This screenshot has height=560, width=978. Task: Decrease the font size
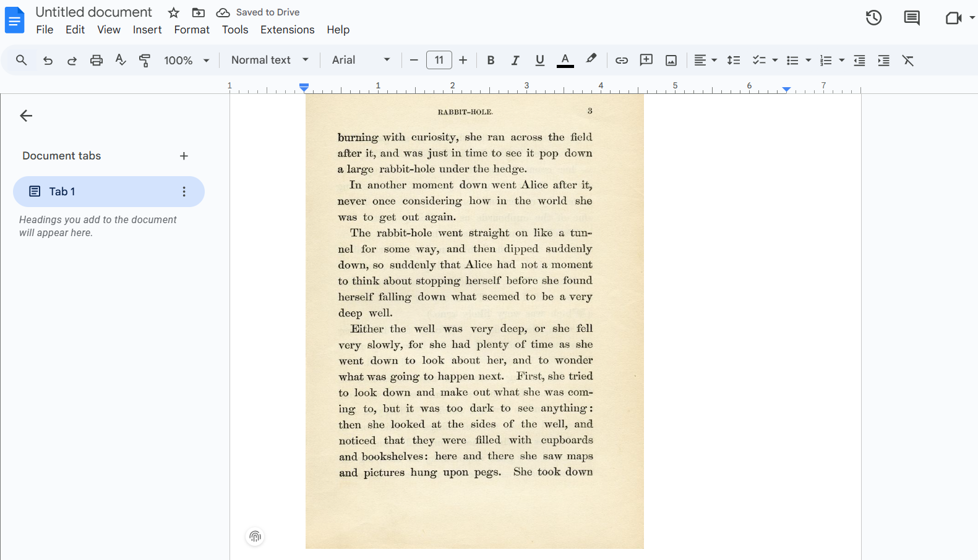click(414, 60)
